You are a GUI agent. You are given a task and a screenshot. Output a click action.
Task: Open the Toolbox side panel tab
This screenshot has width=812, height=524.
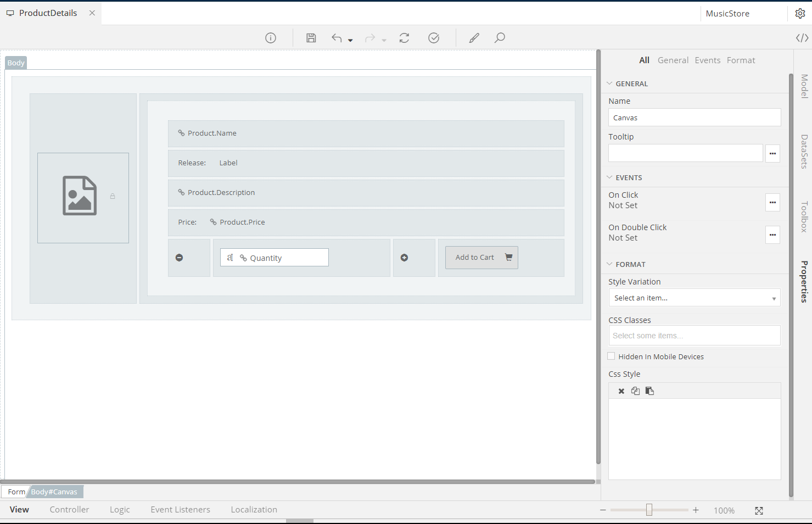(x=804, y=216)
